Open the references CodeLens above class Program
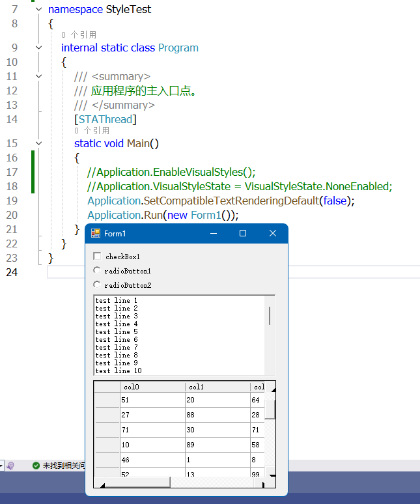The height and width of the screenshot is (504, 420). (79, 35)
